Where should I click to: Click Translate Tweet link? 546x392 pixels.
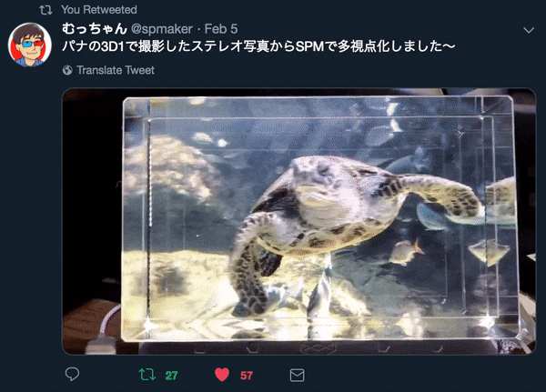point(116,70)
